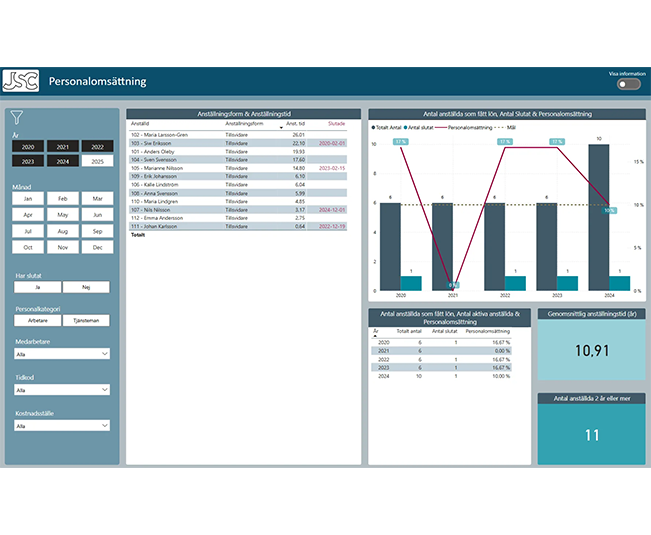Image resolution: width=651 pixels, height=535 pixels.
Task: Sort by Anställd column header
Action: tap(140, 124)
